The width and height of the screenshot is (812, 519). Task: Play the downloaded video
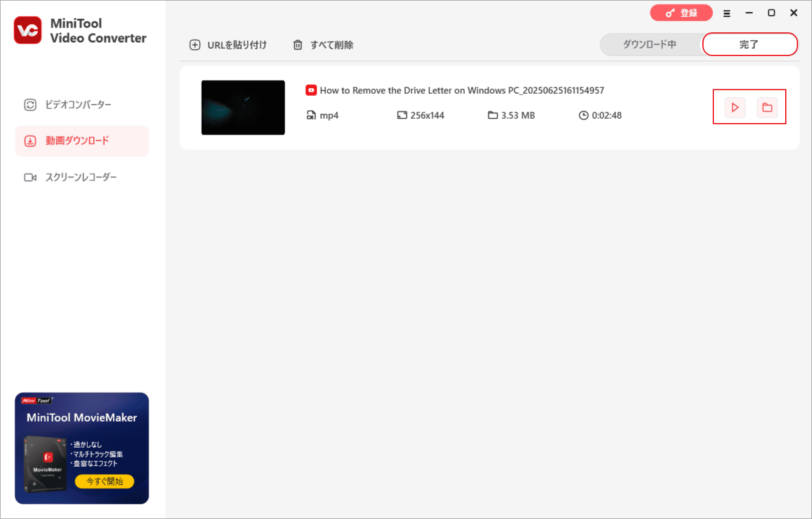735,107
